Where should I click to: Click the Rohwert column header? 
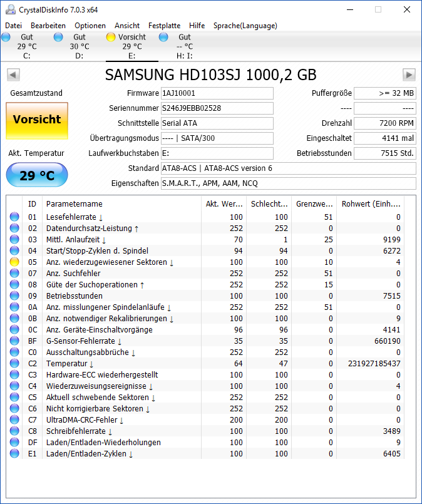[371, 203]
